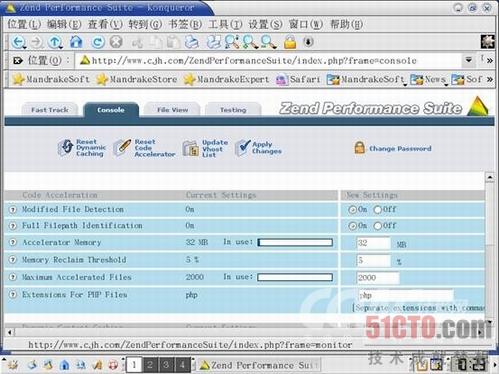The height and width of the screenshot is (374, 499).
Task: Open the 查看(V) menu
Action: pos(105,24)
